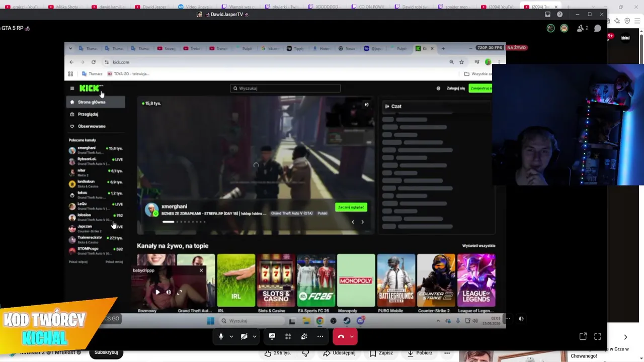Open the activities icon in call bar

point(288,336)
